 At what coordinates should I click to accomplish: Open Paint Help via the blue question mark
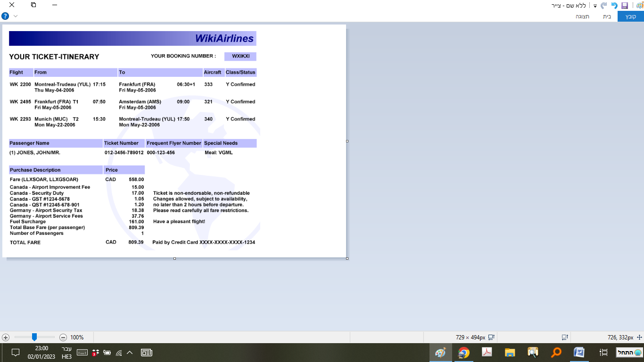point(5,16)
